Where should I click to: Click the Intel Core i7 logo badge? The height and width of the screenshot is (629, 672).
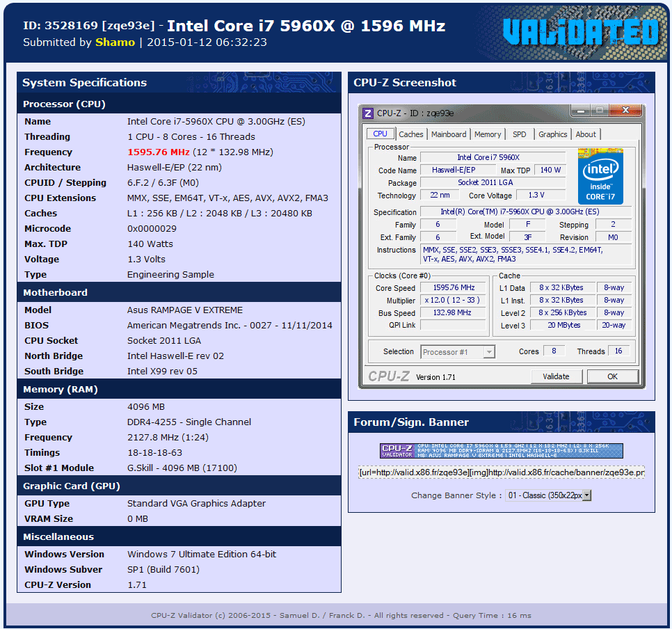click(600, 175)
